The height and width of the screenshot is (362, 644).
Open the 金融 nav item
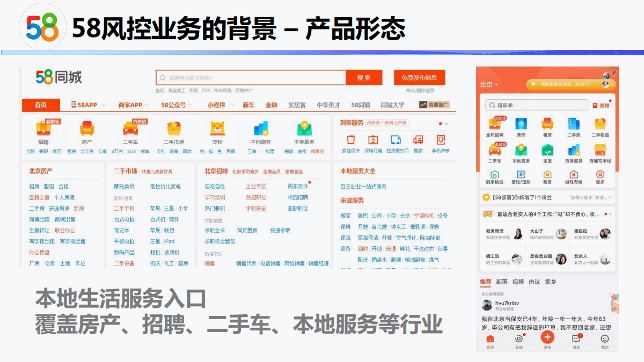[x=271, y=105]
